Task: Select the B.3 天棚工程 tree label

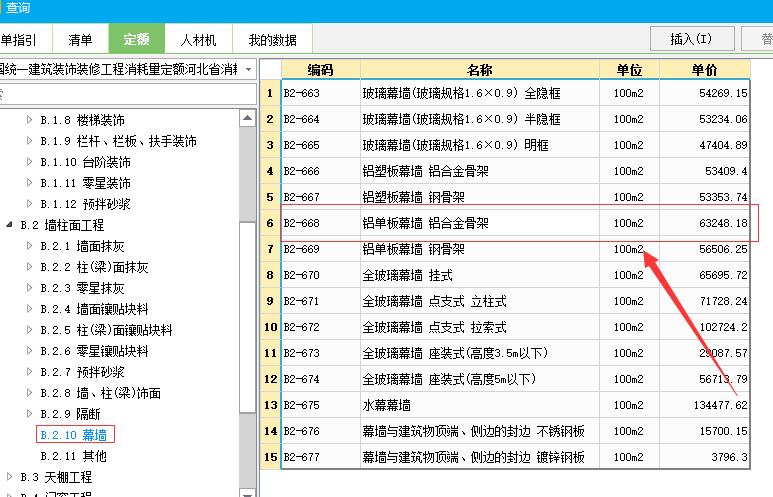Action: [56, 477]
